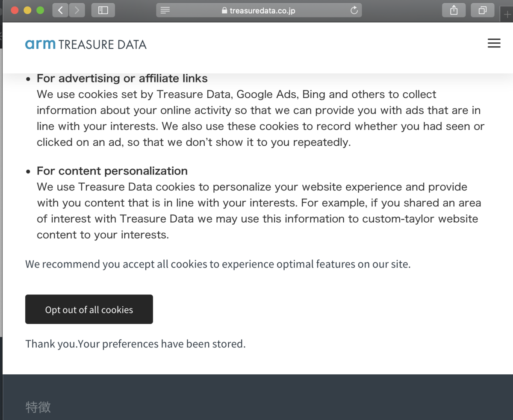
Task: Click the arm Treasure Data logo
Action: click(86, 44)
